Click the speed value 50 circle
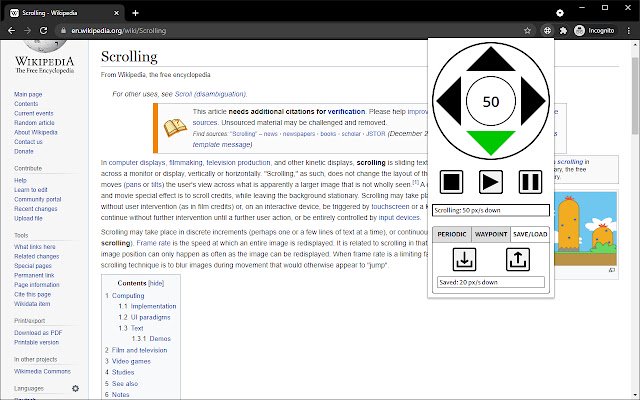Screen dimensions: 640x400 (x=491, y=101)
